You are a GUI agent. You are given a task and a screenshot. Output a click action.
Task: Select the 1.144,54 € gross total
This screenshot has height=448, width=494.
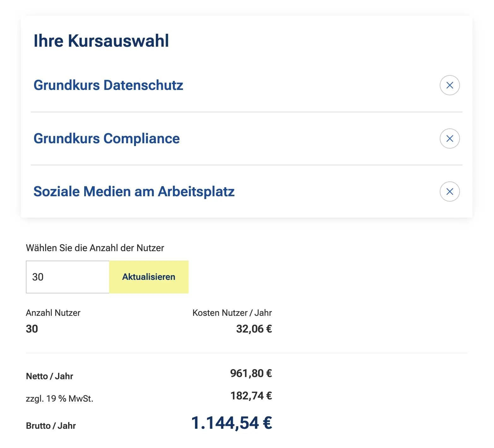click(x=232, y=423)
